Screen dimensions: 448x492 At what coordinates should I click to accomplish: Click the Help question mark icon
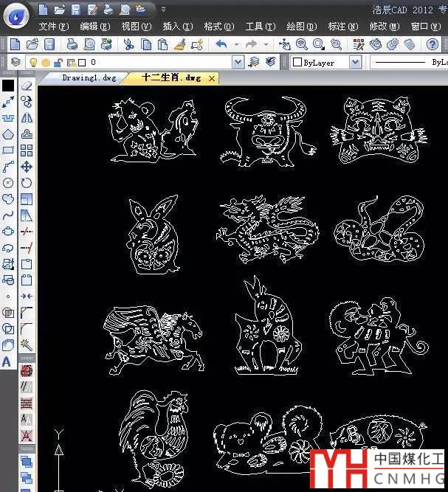[x=433, y=44]
